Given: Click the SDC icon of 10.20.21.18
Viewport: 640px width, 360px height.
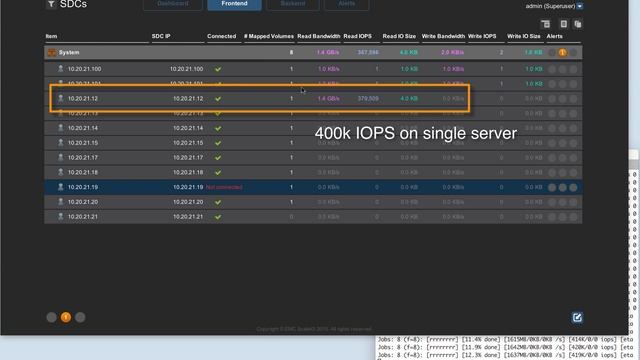Looking at the screenshot, I should (60, 172).
